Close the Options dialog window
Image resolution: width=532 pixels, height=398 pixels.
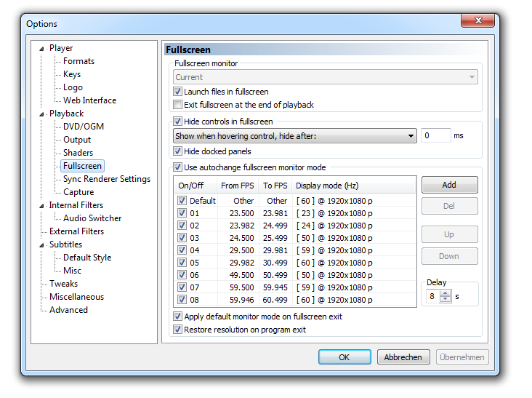coord(477,20)
